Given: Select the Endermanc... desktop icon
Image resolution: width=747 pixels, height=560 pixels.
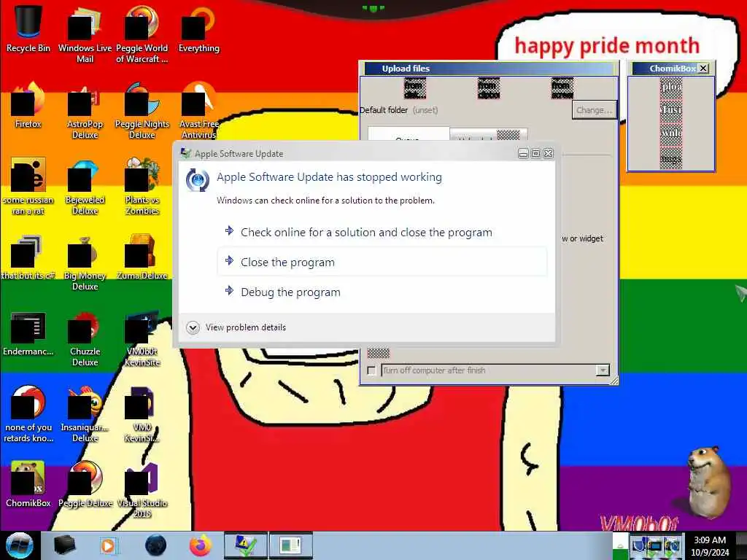Looking at the screenshot, I should (28, 332).
